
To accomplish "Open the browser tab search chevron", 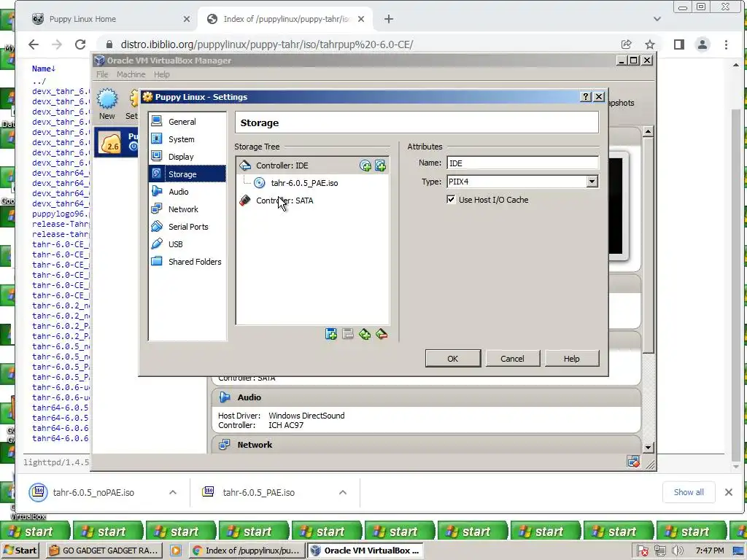I will tap(657, 19).
